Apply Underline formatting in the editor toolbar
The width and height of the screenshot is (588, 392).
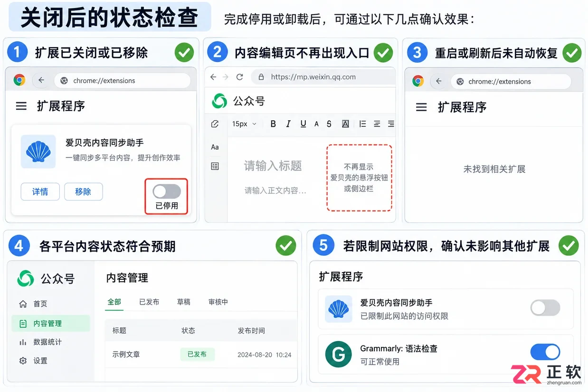pyautogui.click(x=303, y=124)
